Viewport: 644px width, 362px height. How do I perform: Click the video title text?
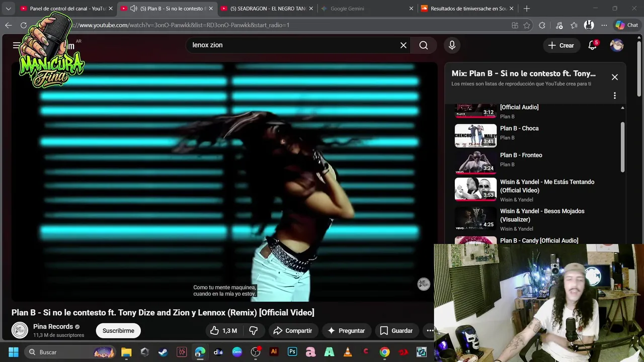pos(163,313)
